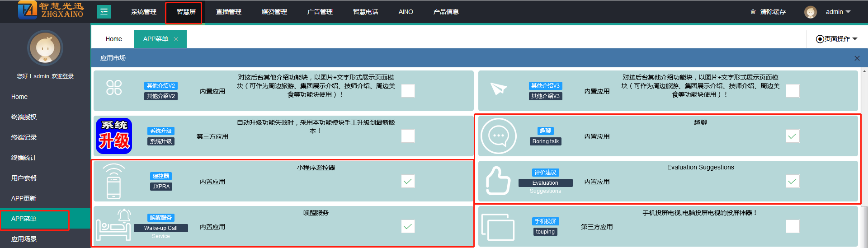The image size is (868, 248).
Task: Click the wake-up service bed icon
Action: point(113,225)
